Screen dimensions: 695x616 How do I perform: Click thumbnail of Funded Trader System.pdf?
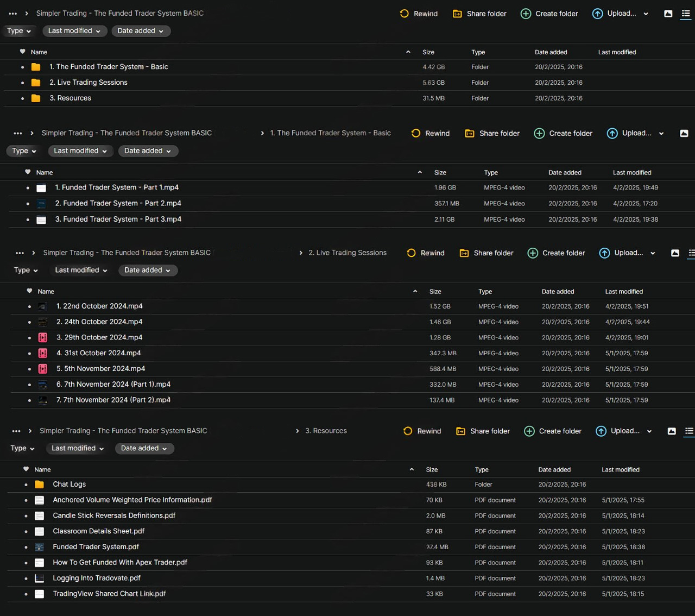click(x=40, y=548)
